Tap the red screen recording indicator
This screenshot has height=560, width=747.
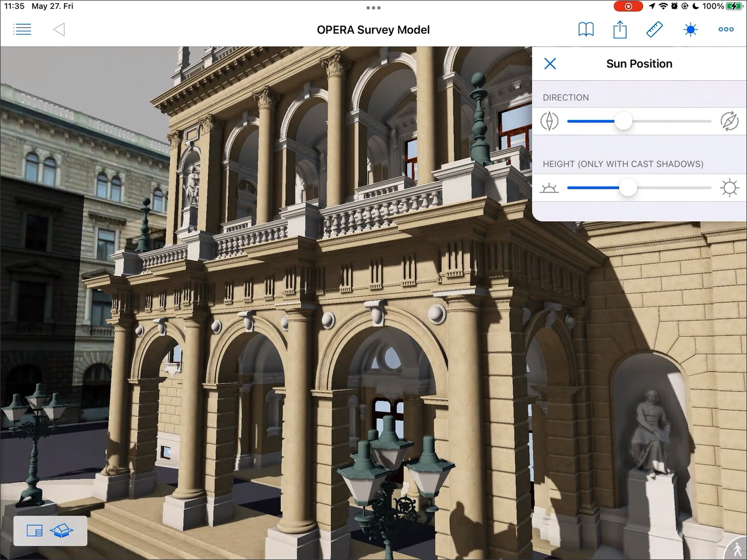click(628, 6)
